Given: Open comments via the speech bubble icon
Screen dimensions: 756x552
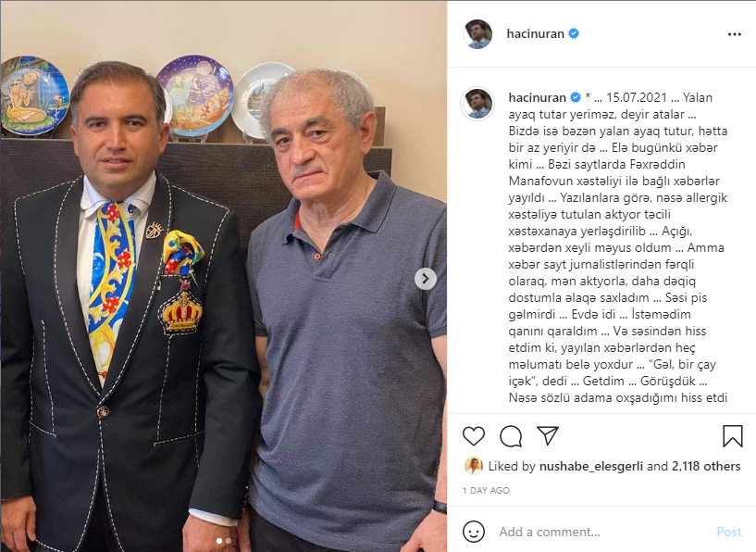Looking at the screenshot, I should coord(511,436).
